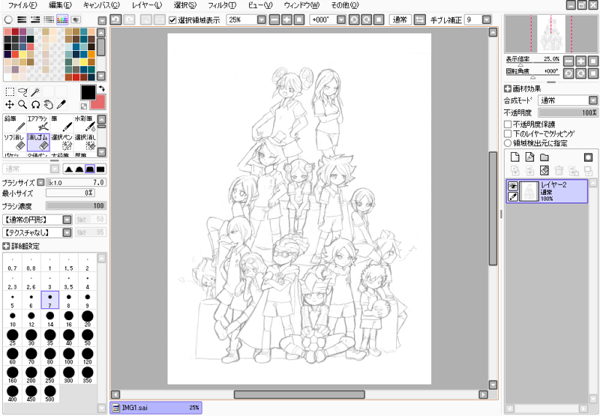This screenshot has height=416, width=600.
Task: Uncheck the 選択領域表示 checkbox
Action: coord(173,20)
